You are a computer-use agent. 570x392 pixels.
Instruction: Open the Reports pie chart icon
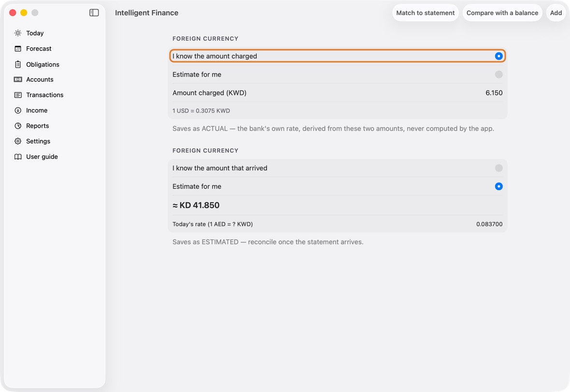[x=18, y=126]
